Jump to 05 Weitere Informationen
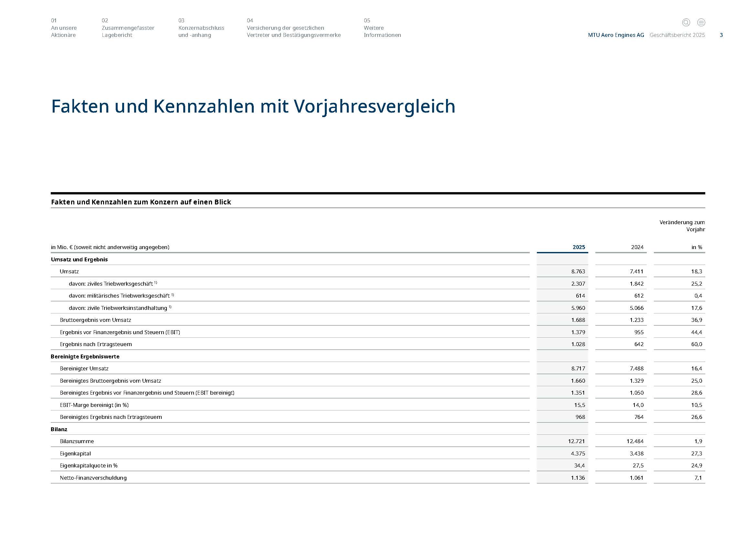This screenshot has width=756, height=535. point(382,28)
